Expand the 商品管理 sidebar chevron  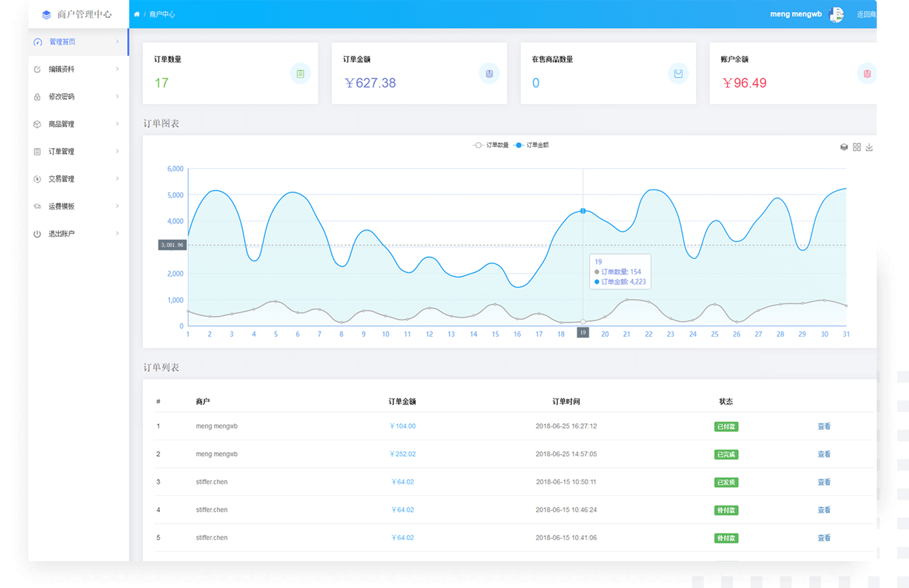coord(117,124)
